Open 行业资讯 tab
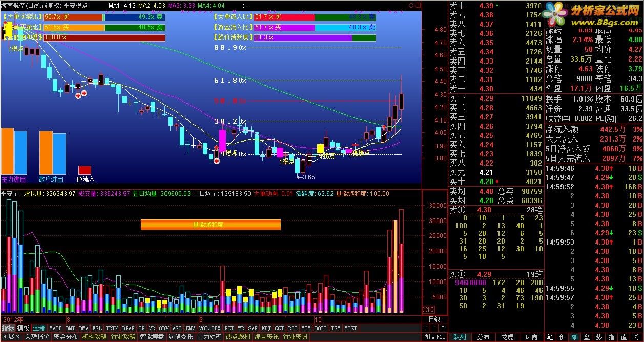This screenshot has width=644, height=342. [x=295, y=337]
